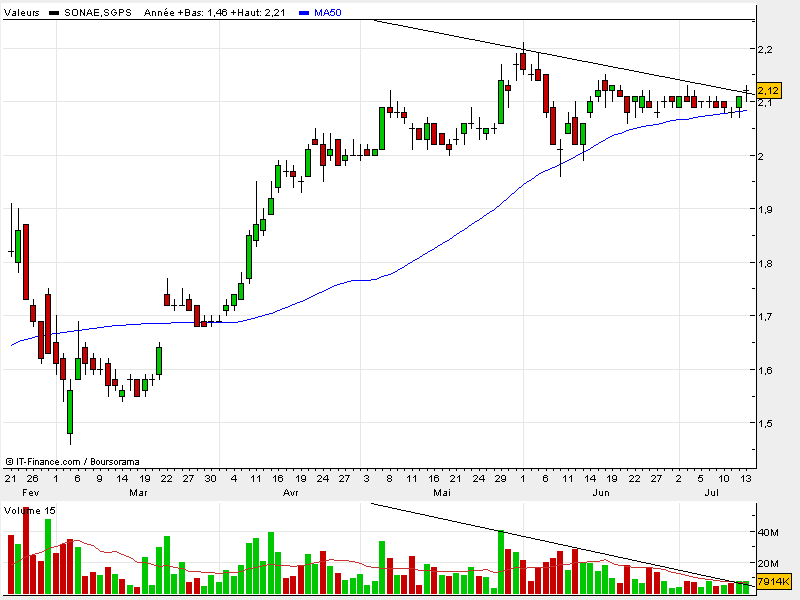Select the Mar month label
This screenshot has height=600, width=800.
pyautogui.click(x=138, y=492)
